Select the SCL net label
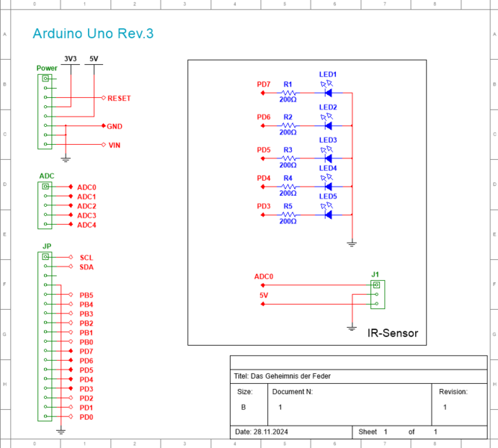 pyautogui.click(x=86, y=257)
